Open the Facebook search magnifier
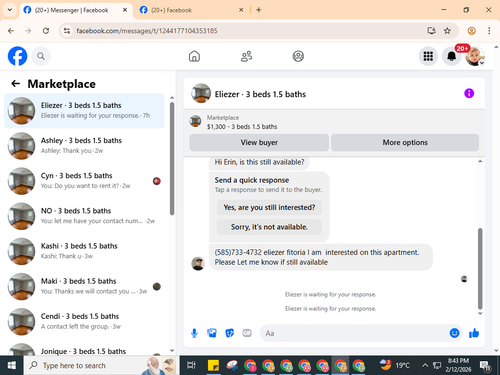Viewport: 500px width, 375px height. pyautogui.click(x=41, y=56)
